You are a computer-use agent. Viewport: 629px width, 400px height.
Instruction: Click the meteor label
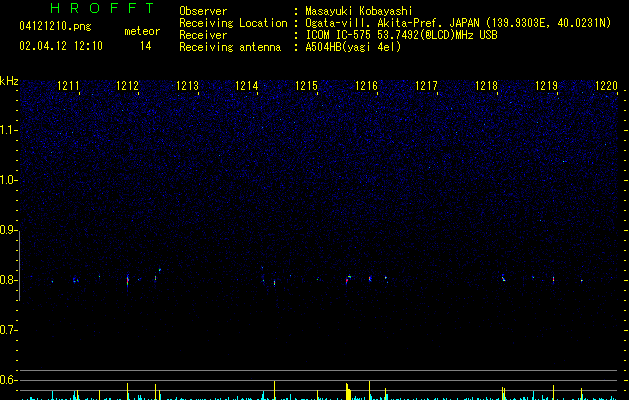[x=142, y=31]
